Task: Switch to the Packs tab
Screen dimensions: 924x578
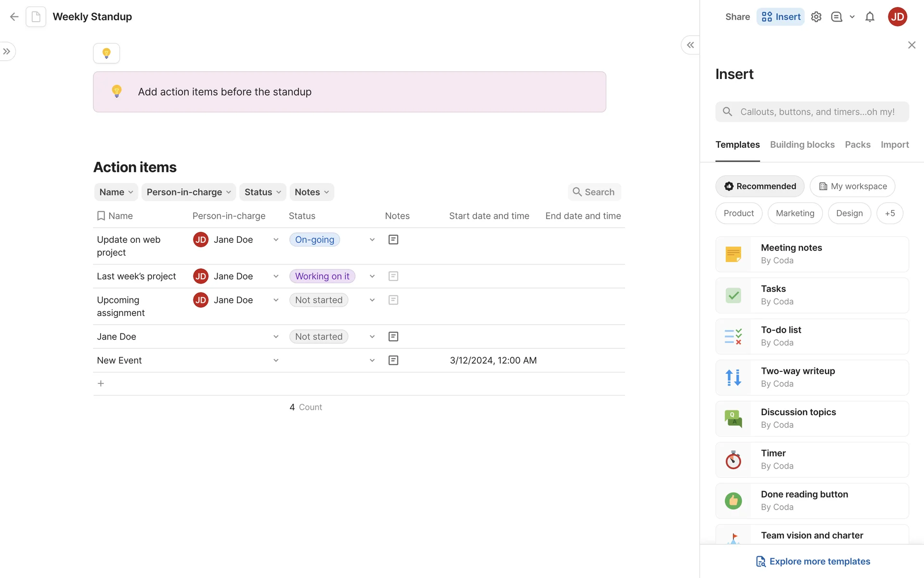Action: click(x=858, y=144)
